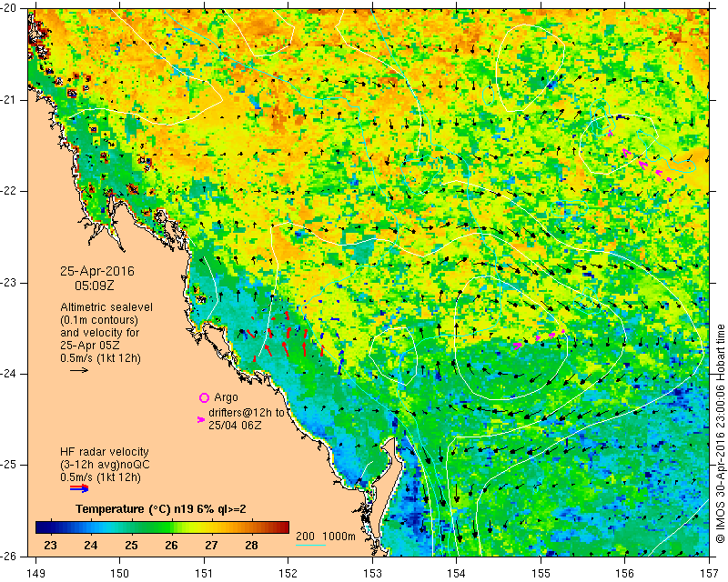Click latitude axis label -20
Viewport: 728px width, 582px height.
[x=9, y=8]
